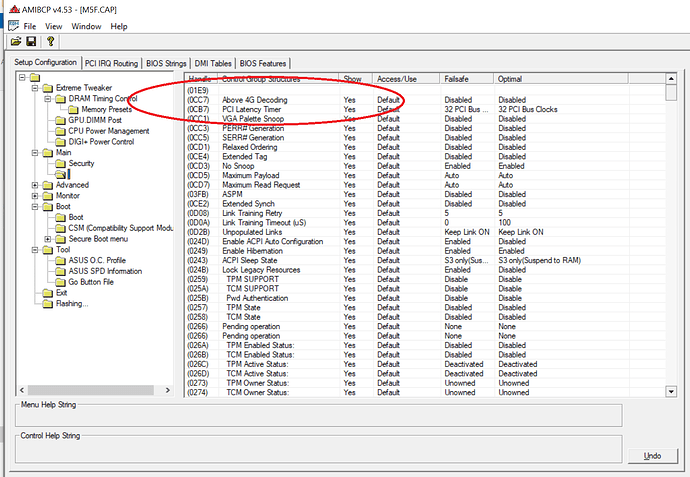Select the Setup Configuration tab
This screenshot has height=477, width=690.
(46, 62)
